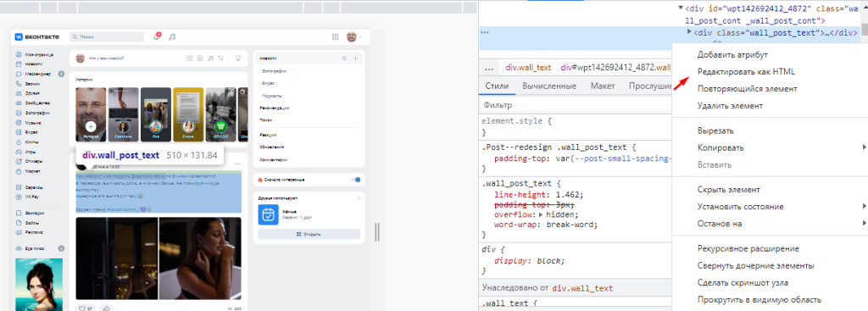Select Фотографии in the news filter panel
Image resolution: width=868 pixels, height=311 pixels.
tap(274, 71)
